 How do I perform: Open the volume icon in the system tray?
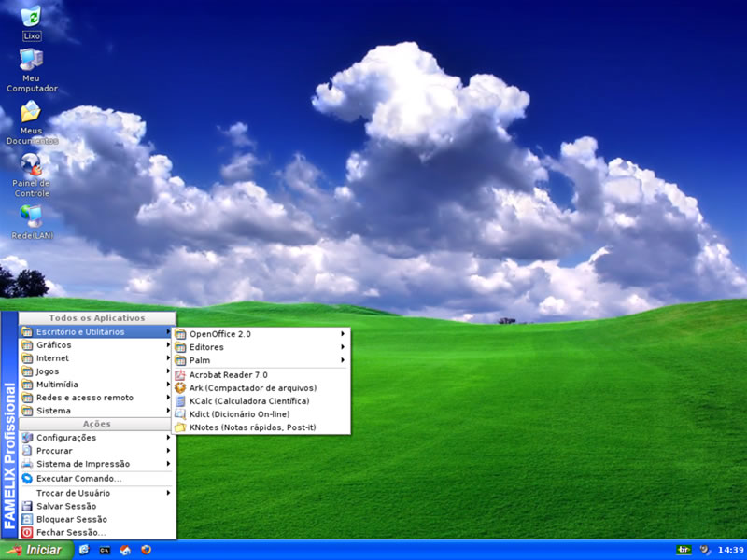[x=704, y=550]
